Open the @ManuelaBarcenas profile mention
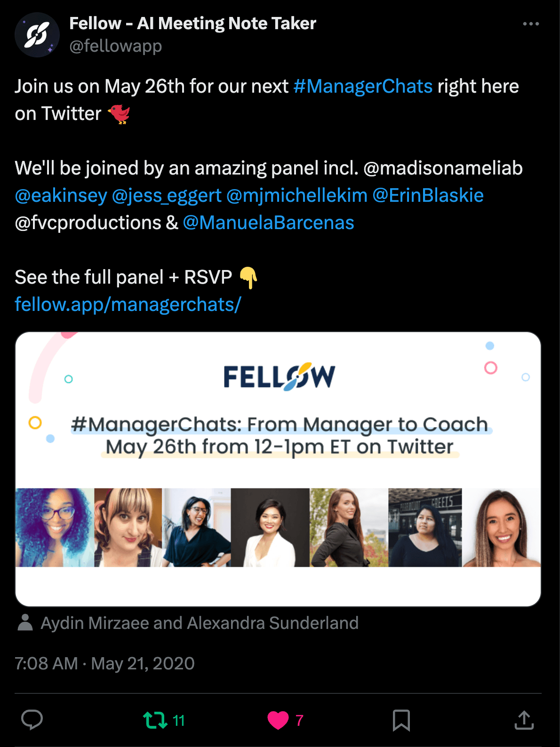560x747 pixels. [x=268, y=223]
